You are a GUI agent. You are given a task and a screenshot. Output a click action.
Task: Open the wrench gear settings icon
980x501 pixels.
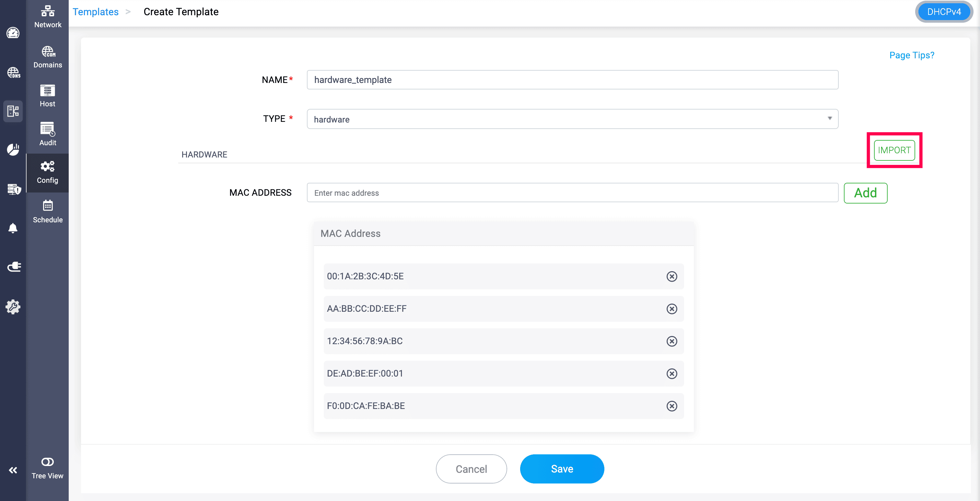point(13,307)
